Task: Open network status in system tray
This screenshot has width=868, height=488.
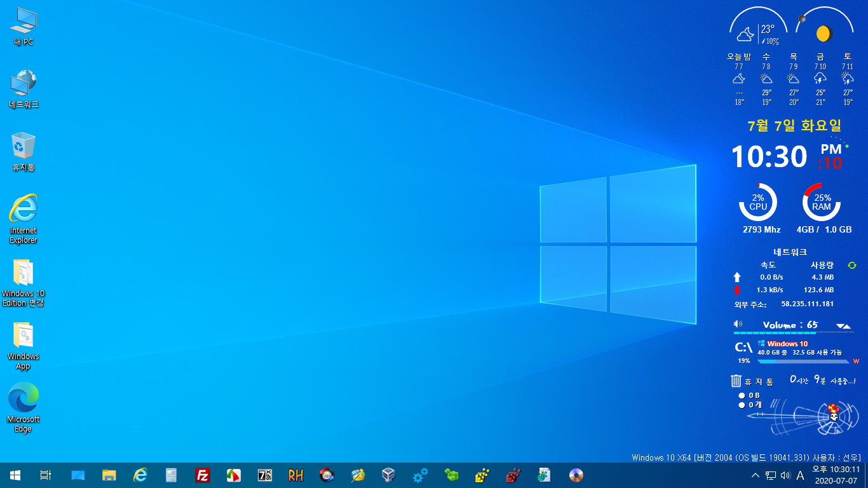Action: coord(771,475)
